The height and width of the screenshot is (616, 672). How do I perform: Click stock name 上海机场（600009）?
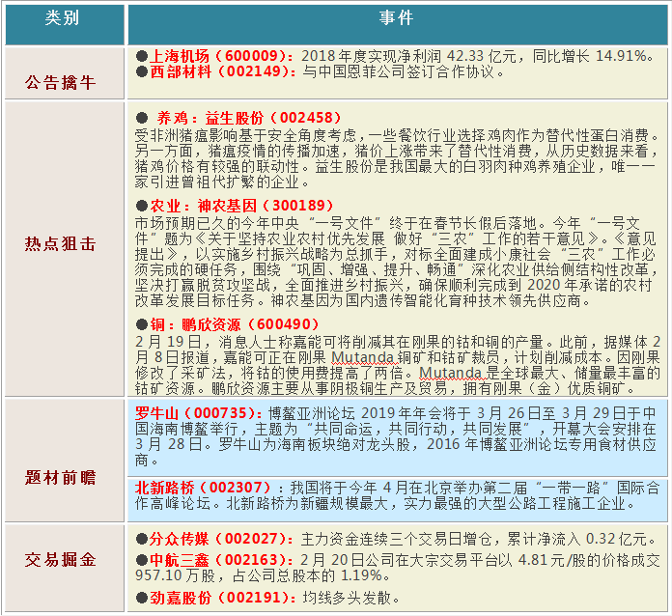(x=218, y=56)
